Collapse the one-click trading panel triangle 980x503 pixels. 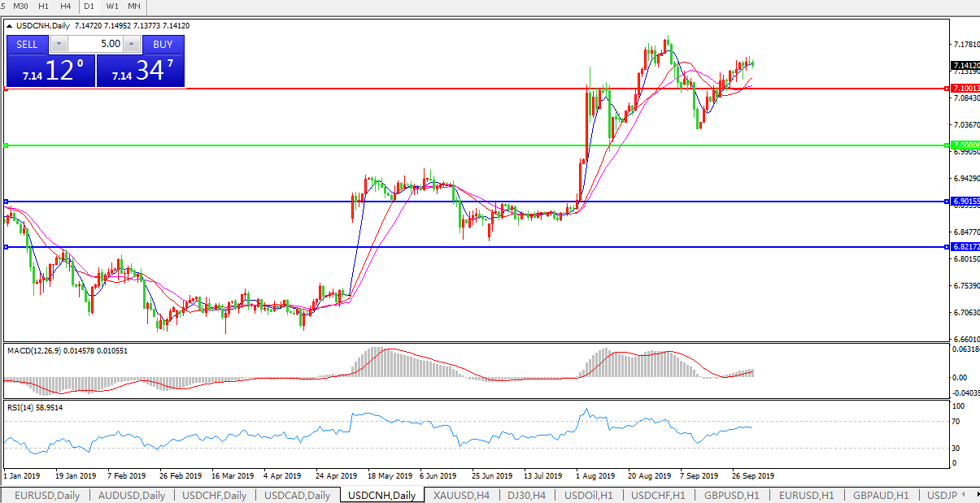pos(10,26)
